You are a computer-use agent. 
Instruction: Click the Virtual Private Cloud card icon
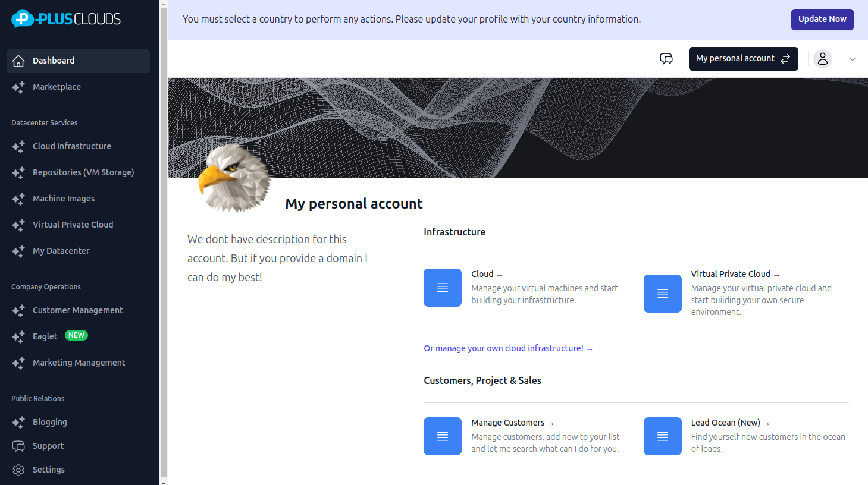662,294
